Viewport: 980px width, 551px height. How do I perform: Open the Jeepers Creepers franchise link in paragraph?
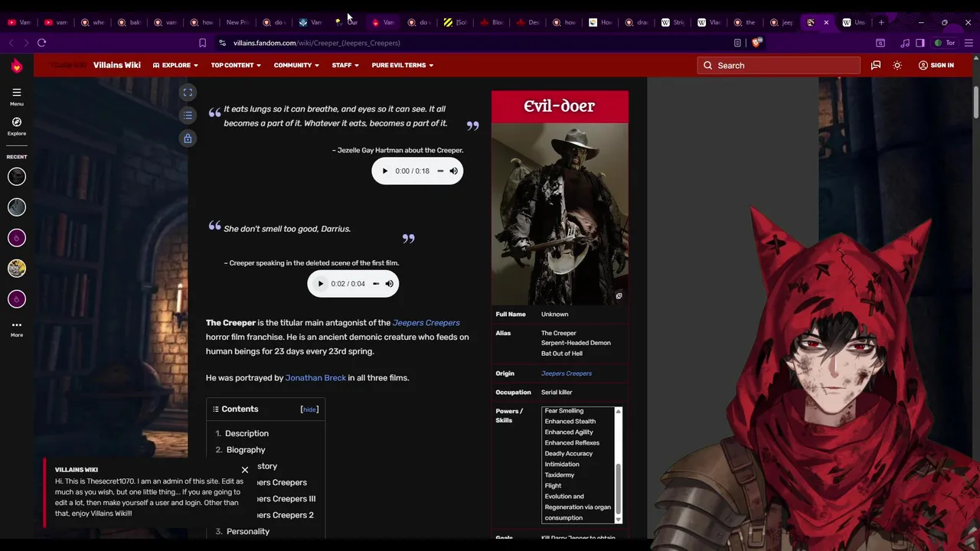(x=426, y=323)
